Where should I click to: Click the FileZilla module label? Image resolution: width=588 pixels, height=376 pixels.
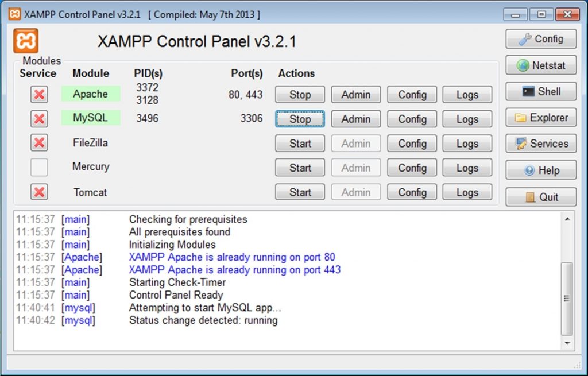(90, 143)
